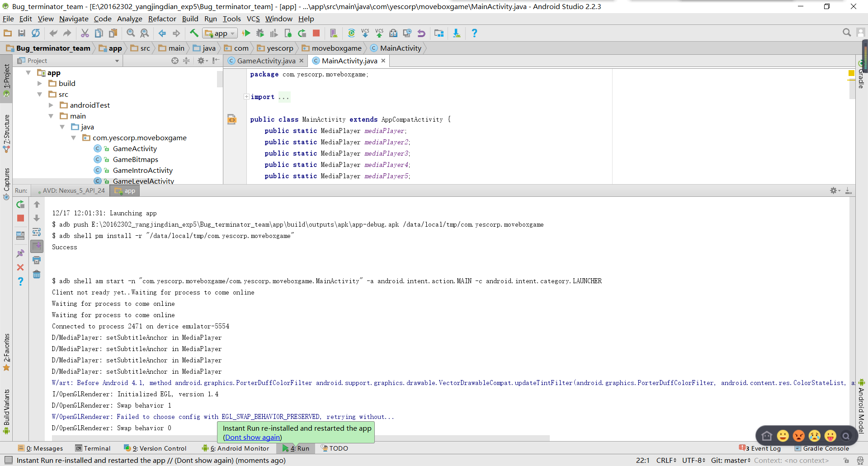Expand the build folder node

40,83
